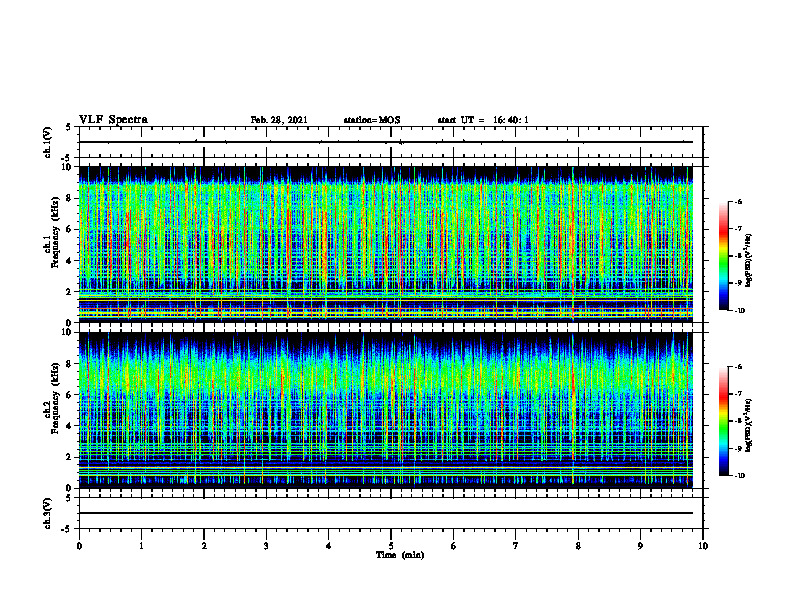Select the date text "Feb. 28, 2021"

279,120
